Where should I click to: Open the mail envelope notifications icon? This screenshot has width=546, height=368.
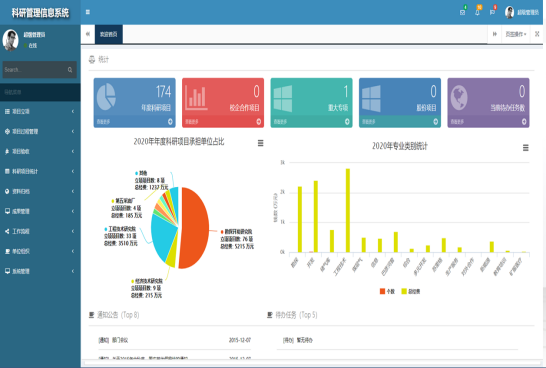[462, 13]
